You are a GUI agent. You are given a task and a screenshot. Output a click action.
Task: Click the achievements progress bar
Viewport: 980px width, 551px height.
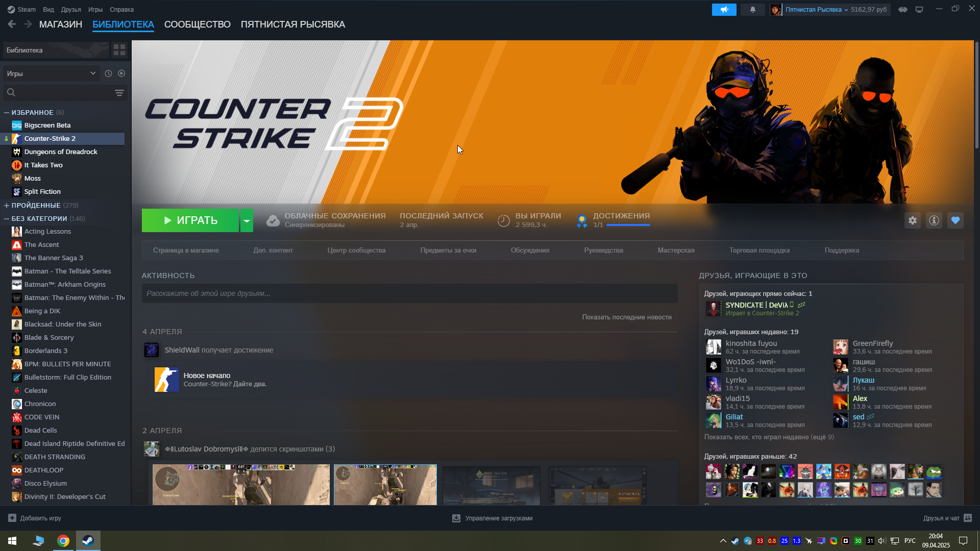tap(628, 225)
